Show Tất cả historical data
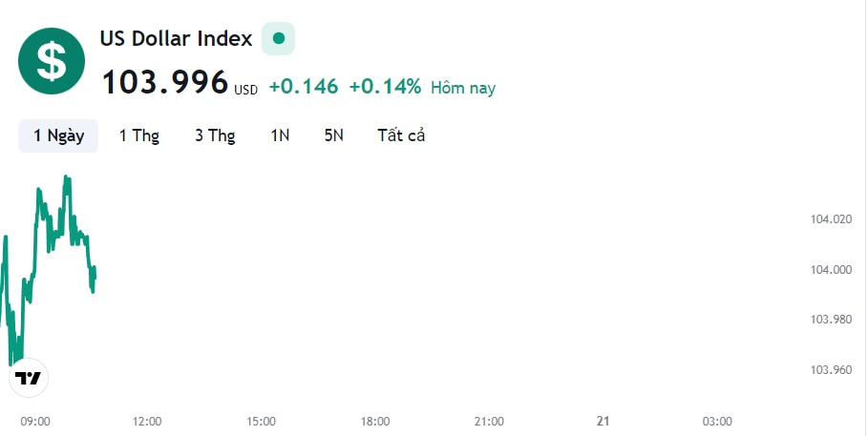This screenshot has height=436, width=868. click(401, 135)
